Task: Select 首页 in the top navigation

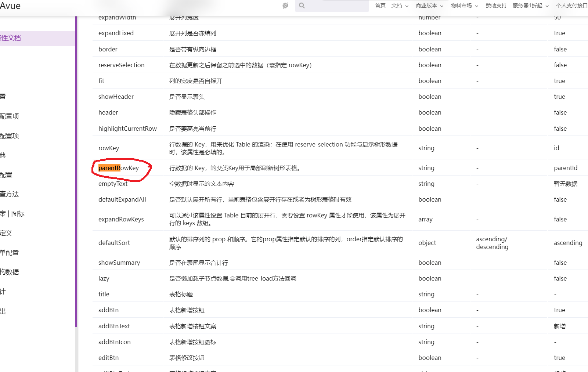Action: [x=380, y=6]
